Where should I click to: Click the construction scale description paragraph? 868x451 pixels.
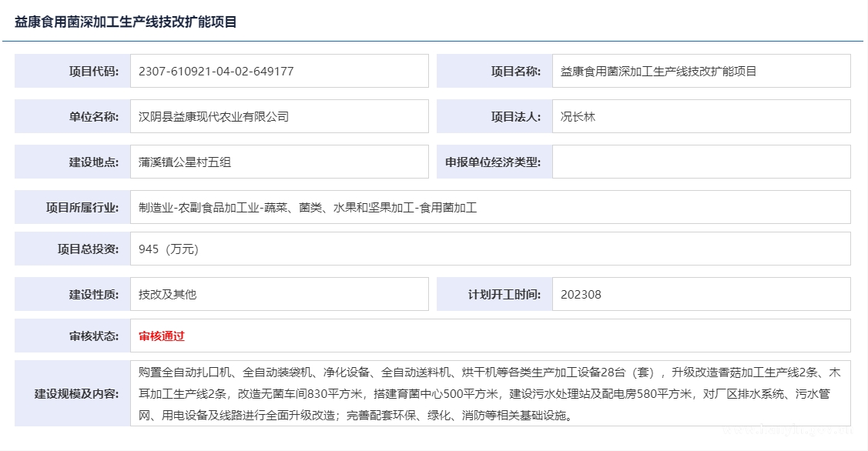pyautogui.click(x=490, y=393)
